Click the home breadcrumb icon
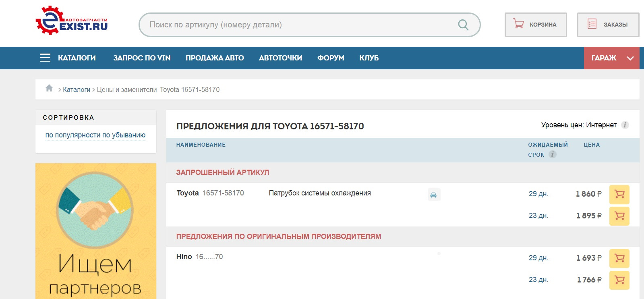 (x=49, y=88)
